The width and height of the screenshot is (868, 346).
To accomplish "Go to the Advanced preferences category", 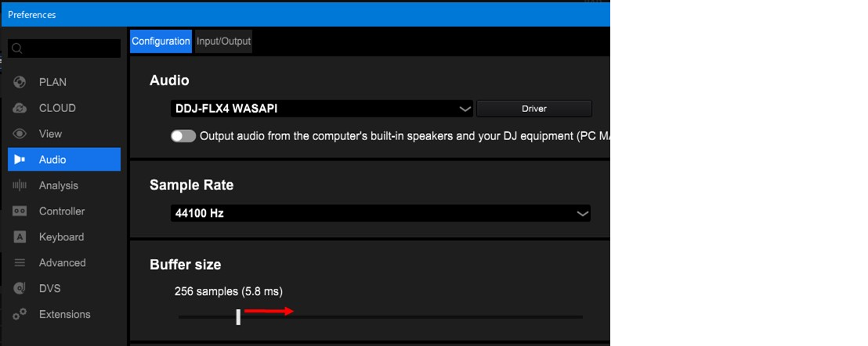I will pos(63,263).
